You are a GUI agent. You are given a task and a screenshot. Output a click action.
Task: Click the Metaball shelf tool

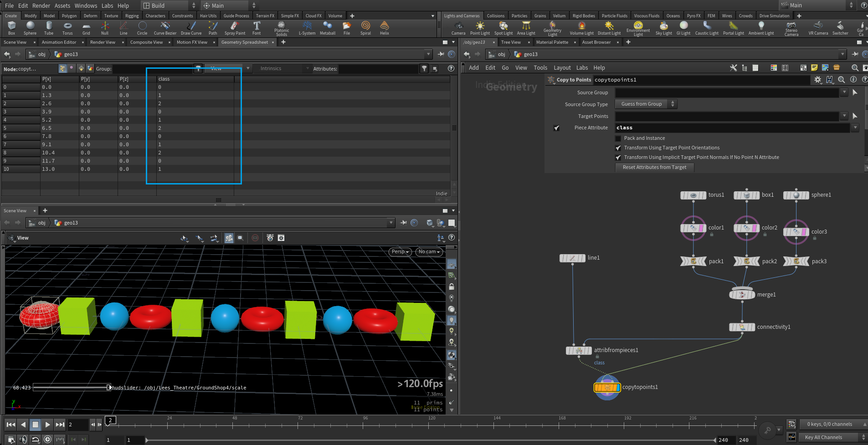(327, 28)
